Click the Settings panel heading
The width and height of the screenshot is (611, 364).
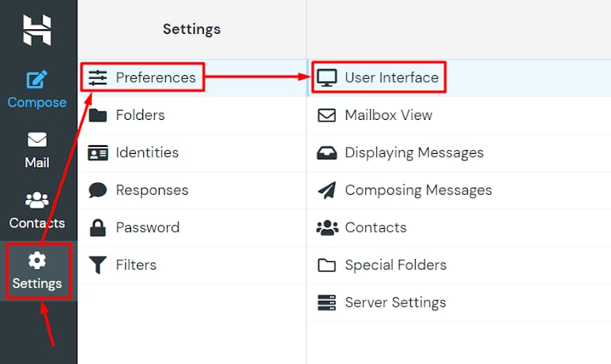[191, 29]
